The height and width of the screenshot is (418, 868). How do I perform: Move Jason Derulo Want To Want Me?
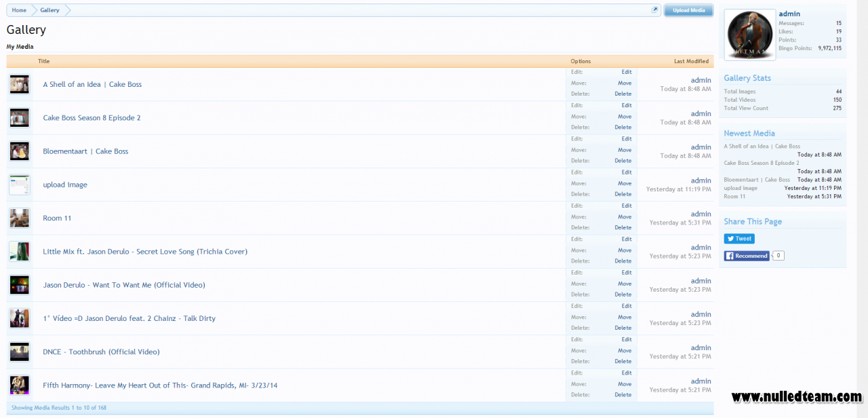pos(625,284)
